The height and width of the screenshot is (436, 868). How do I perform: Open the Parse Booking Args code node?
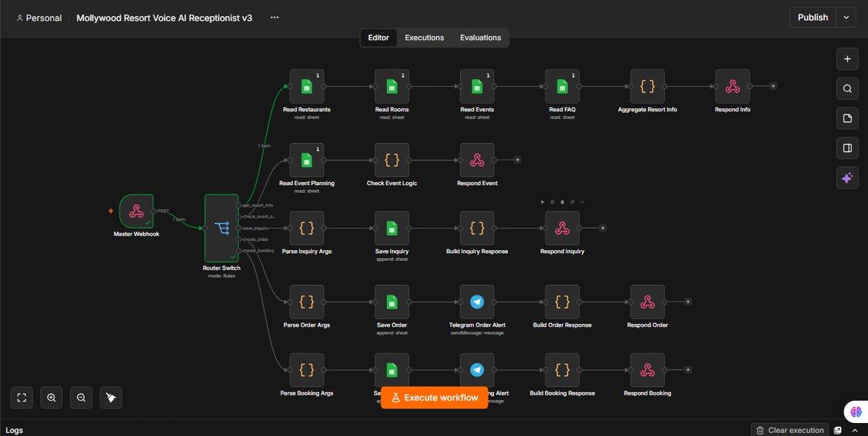(x=307, y=370)
